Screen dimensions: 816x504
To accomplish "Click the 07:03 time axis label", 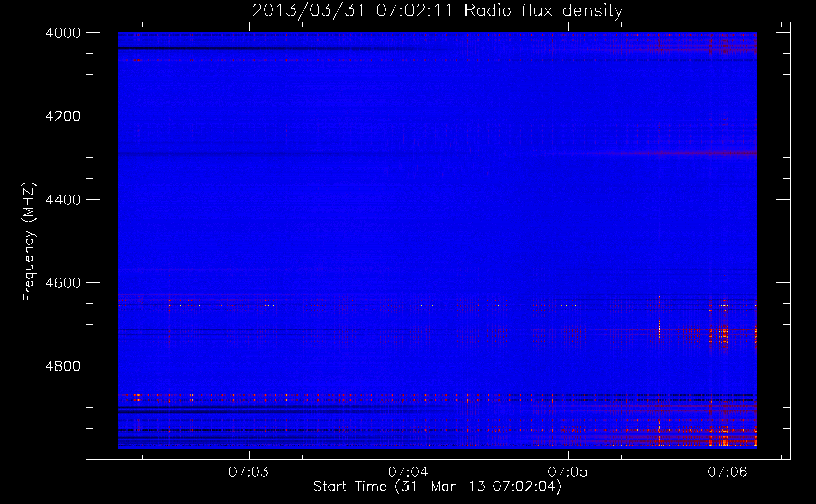I will (249, 472).
